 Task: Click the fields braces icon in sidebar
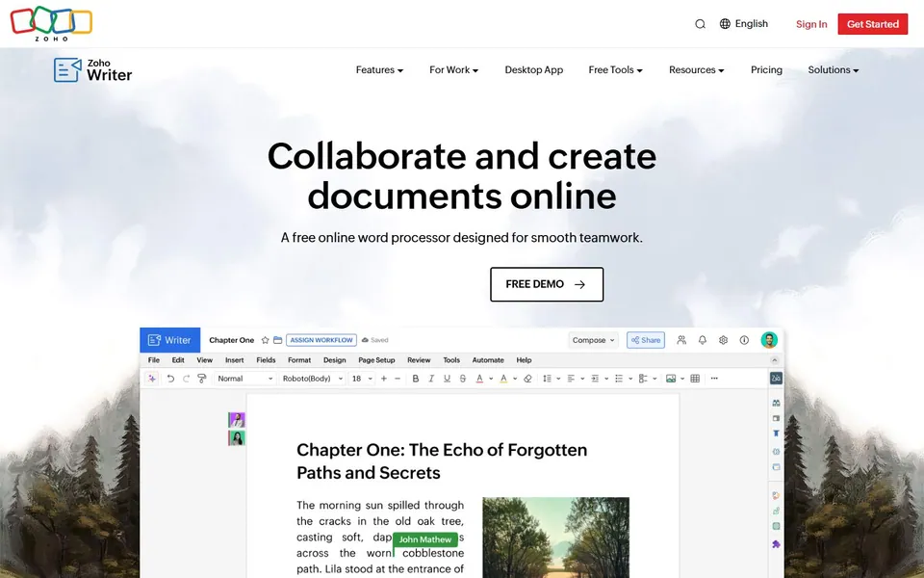(776, 451)
